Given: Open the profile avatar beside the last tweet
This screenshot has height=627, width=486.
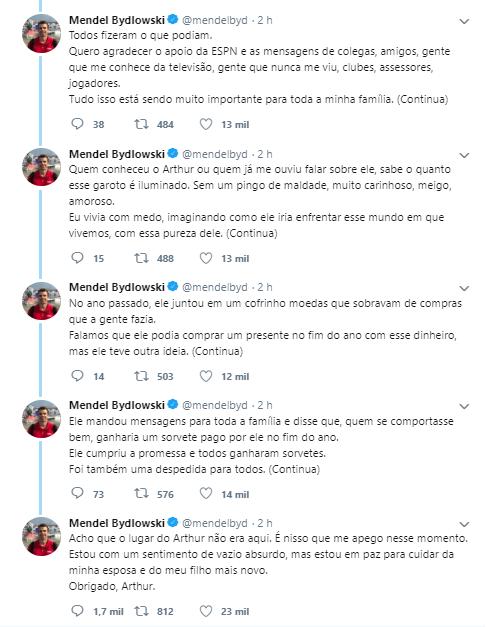Looking at the screenshot, I should point(41,536).
